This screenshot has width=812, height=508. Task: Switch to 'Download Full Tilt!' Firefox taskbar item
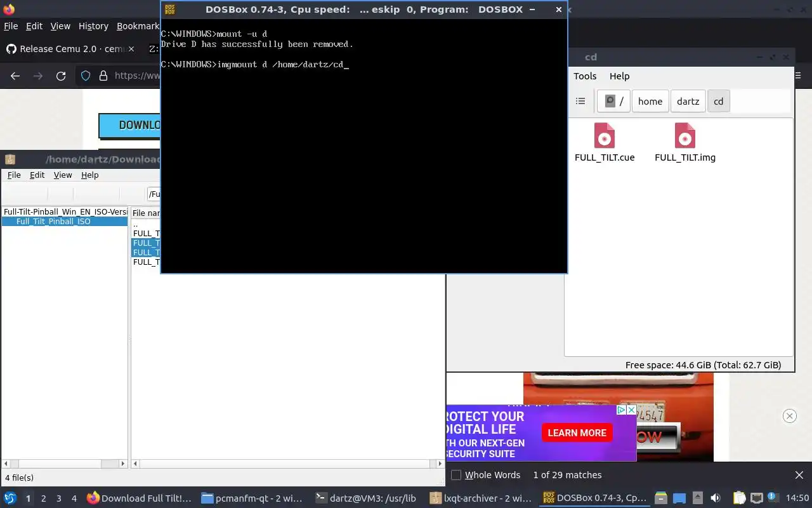[140, 498]
